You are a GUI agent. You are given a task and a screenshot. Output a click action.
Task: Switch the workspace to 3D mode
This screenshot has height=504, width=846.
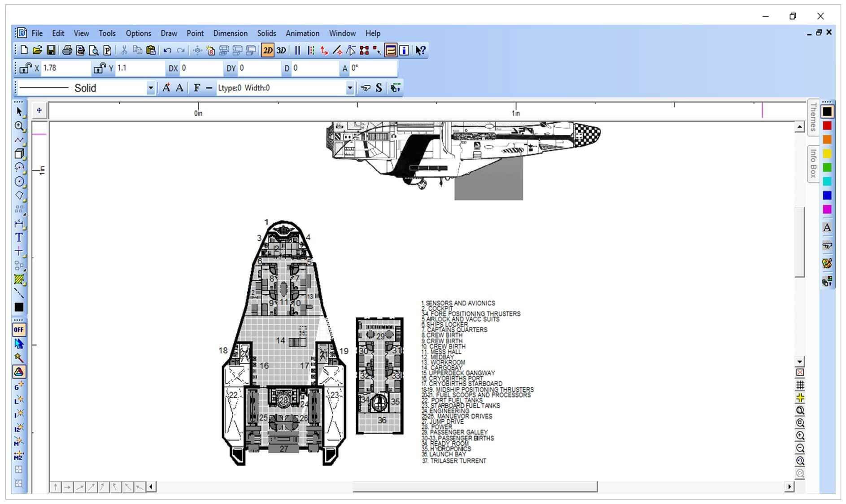click(281, 50)
